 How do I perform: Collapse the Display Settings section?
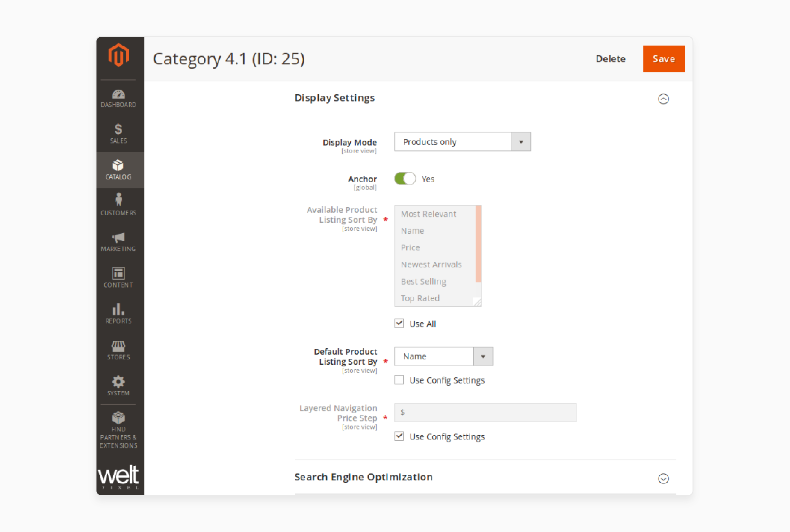(x=663, y=99)
